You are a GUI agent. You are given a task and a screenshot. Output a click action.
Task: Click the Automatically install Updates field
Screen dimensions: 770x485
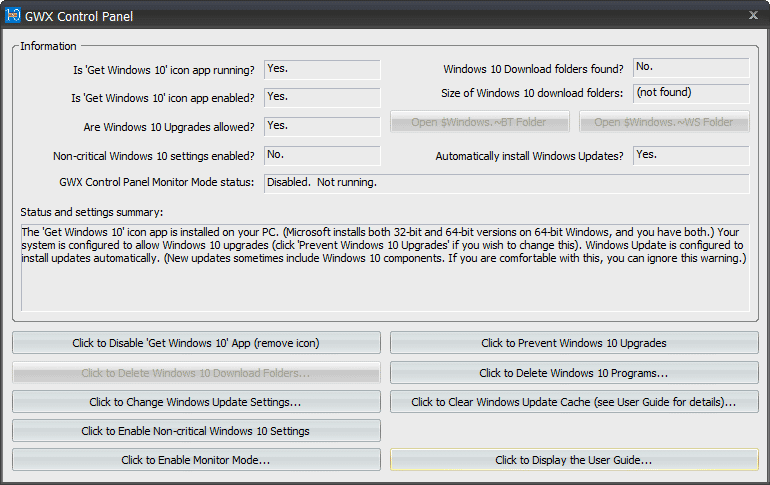pos(691,155)
